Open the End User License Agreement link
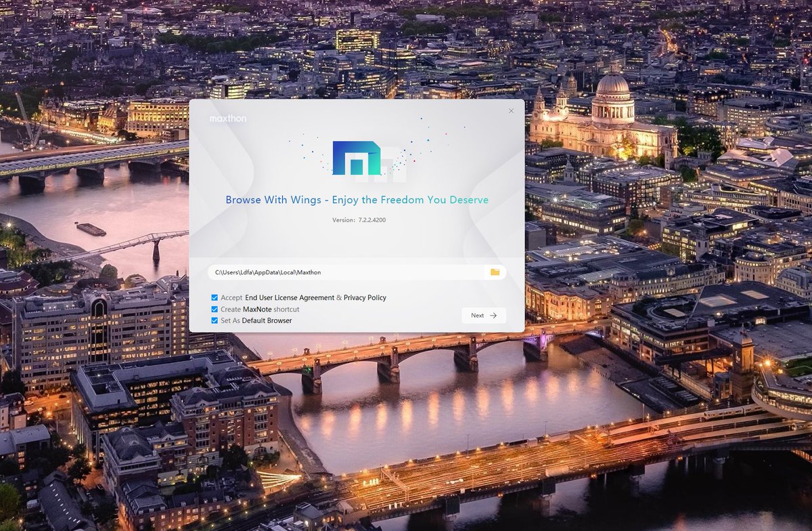The image size is (812, 531). [290, 297]
